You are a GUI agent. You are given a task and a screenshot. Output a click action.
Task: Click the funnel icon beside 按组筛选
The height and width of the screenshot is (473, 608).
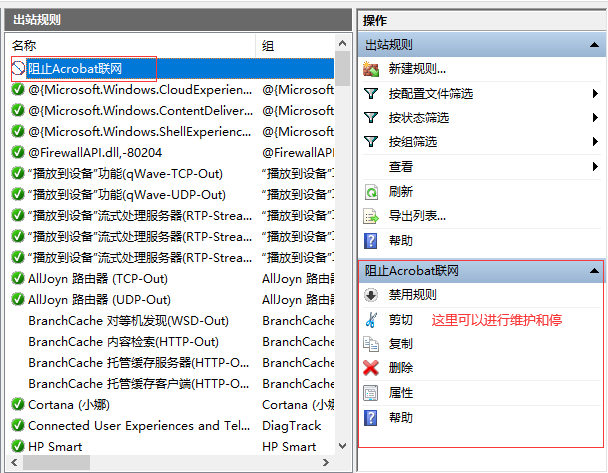[371, 142]
